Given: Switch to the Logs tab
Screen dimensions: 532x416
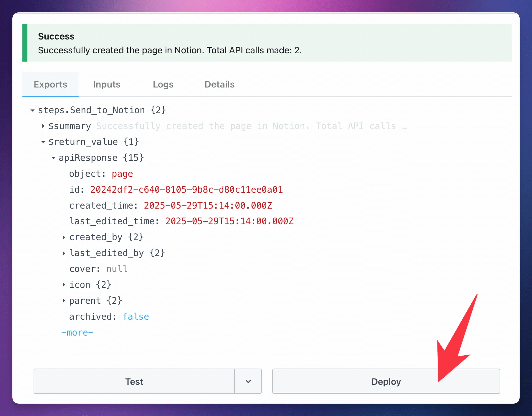Looking at the screenshot, I should [163, 85].
